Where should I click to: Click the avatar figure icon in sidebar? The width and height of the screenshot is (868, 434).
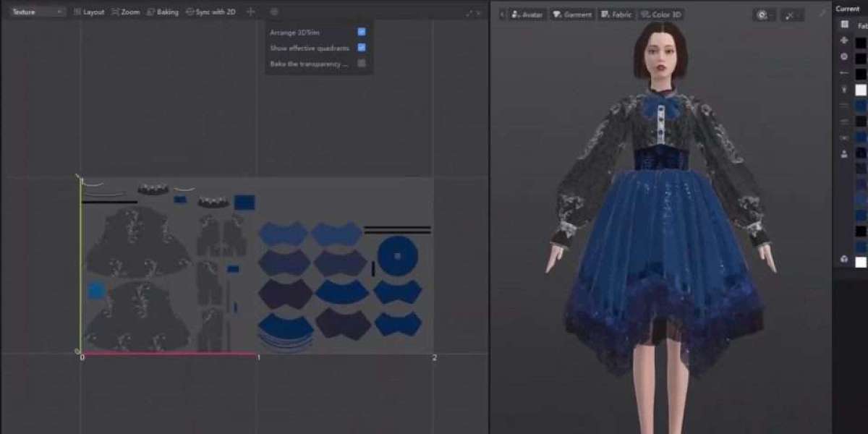[x=844, y=153]
